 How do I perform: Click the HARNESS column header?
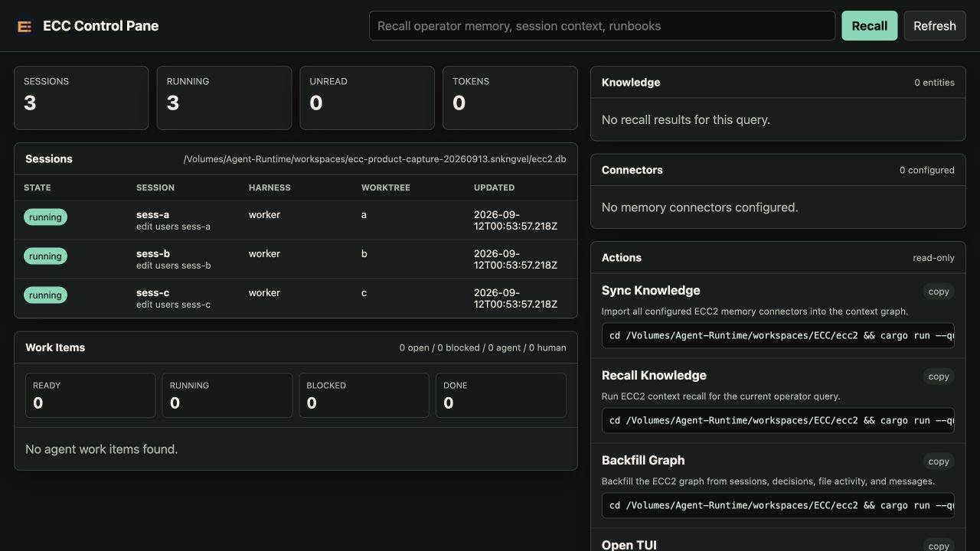(x=269, y=187)
